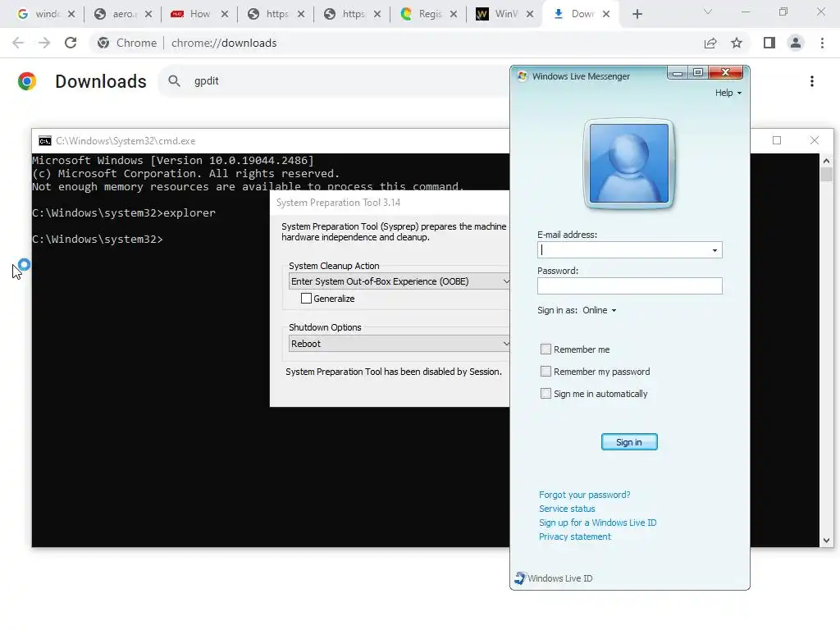Close the How tab
840x630 pixels.
pos(225,14)
